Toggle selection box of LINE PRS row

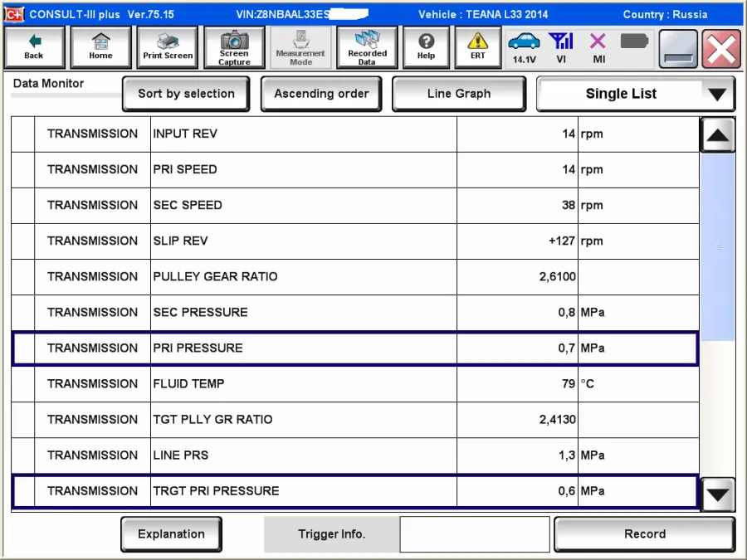[23, 455]
